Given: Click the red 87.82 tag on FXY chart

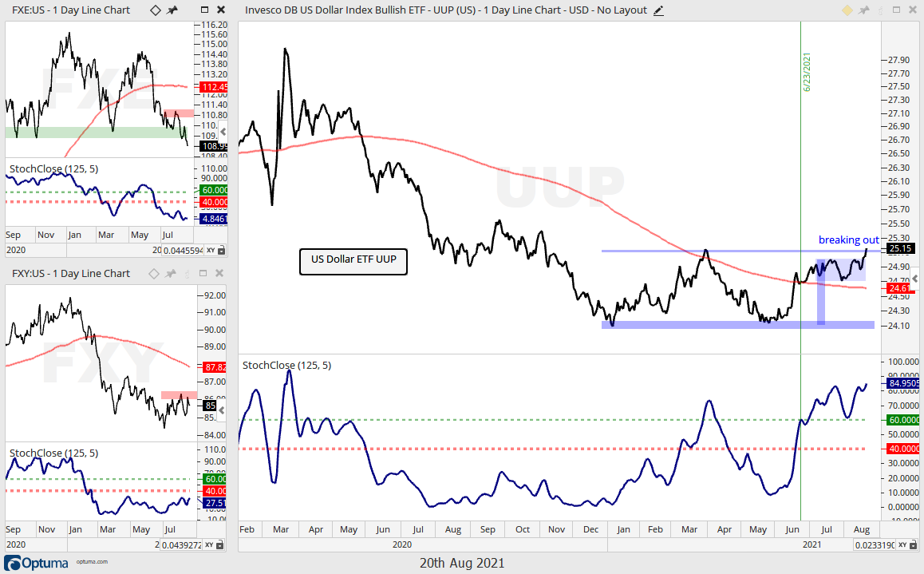Looking at the screenshot, I should [x=215, y=367].
